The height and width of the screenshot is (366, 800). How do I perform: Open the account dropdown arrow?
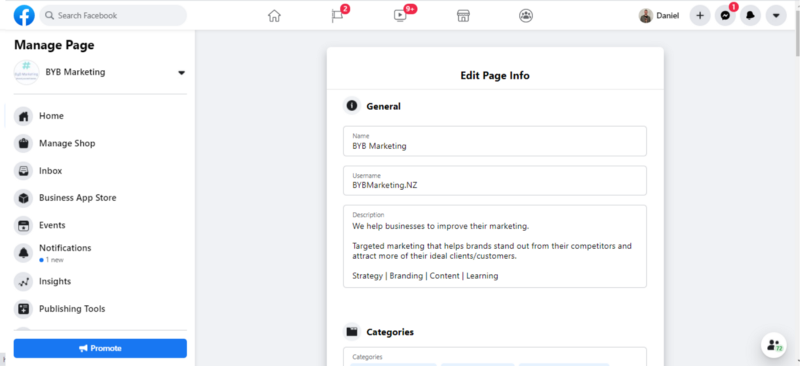[x=776, y=16]
